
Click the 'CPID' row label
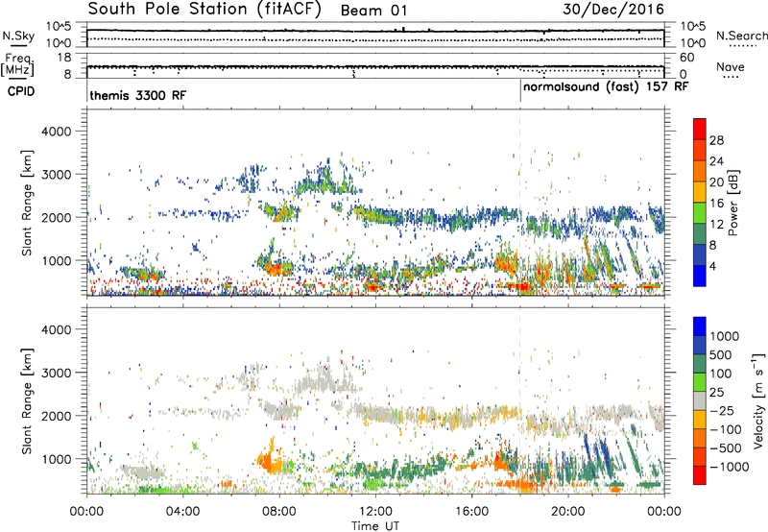[x=21, y=91]
